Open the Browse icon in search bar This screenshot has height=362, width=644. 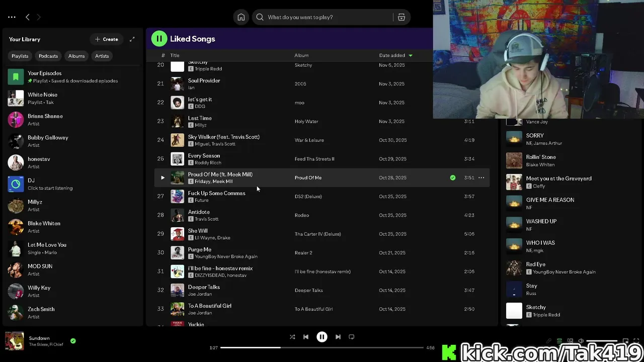401,17
